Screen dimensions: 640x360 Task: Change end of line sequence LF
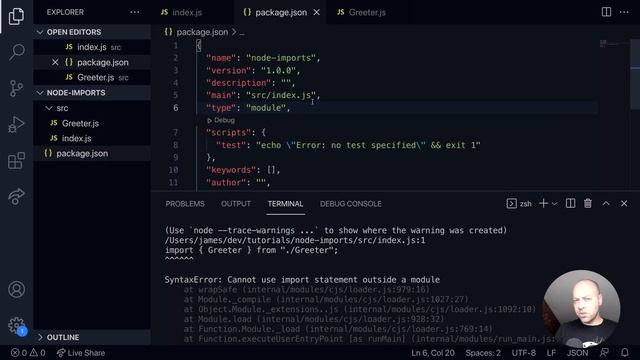551,353
